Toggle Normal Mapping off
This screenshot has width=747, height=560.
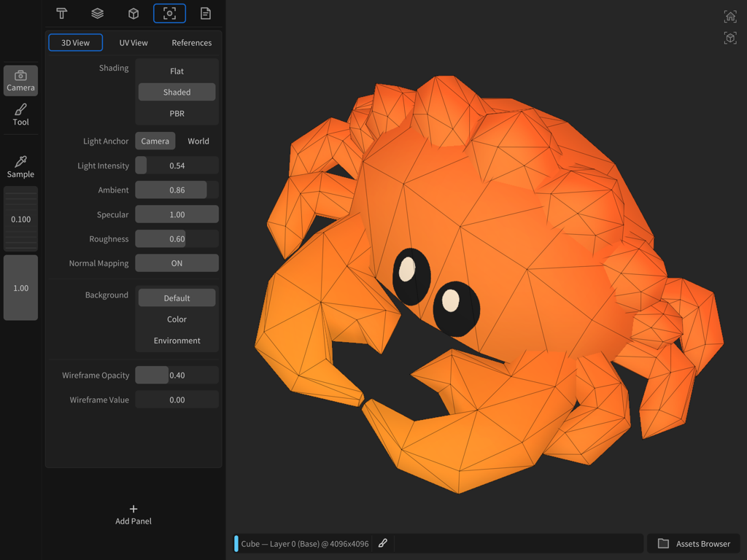[x=177, y=263]
